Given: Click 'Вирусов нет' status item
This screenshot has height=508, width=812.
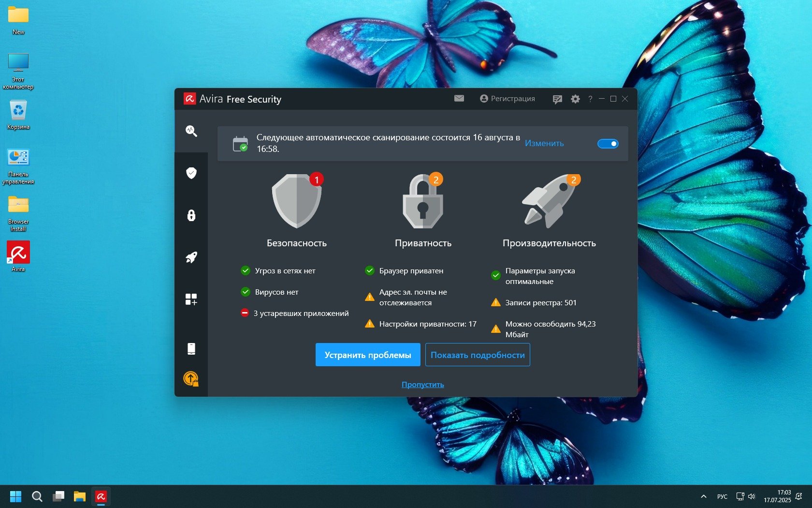Looking at the screenshot, I should tap(270, 292).
